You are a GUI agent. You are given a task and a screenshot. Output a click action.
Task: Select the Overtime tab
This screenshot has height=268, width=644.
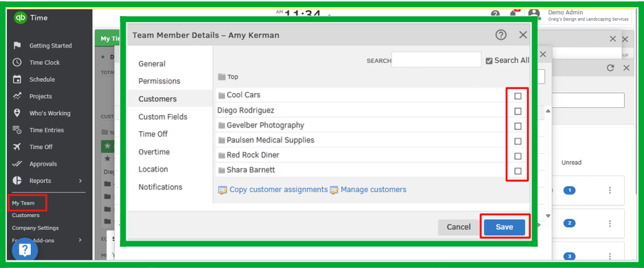click(154, 152)
